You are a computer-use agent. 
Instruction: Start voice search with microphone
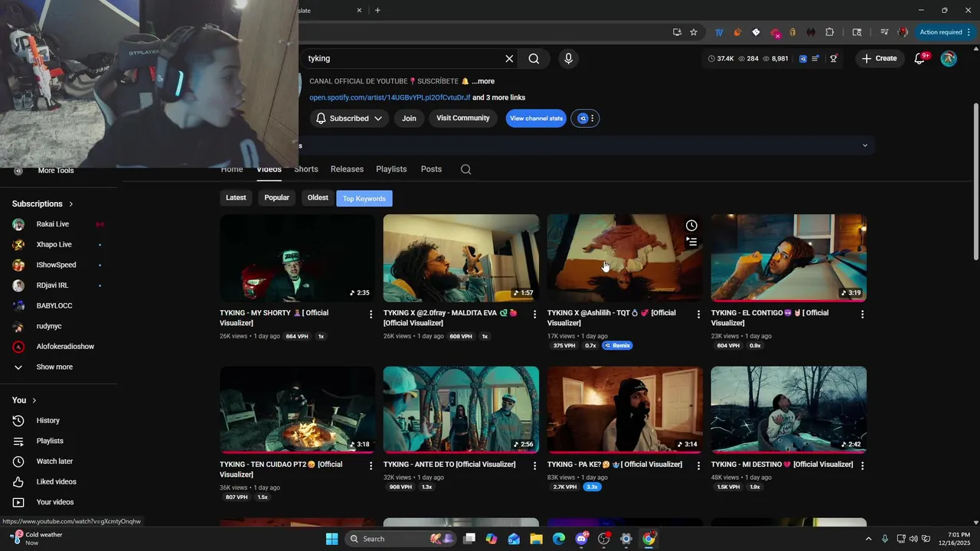tap(568, 58)
